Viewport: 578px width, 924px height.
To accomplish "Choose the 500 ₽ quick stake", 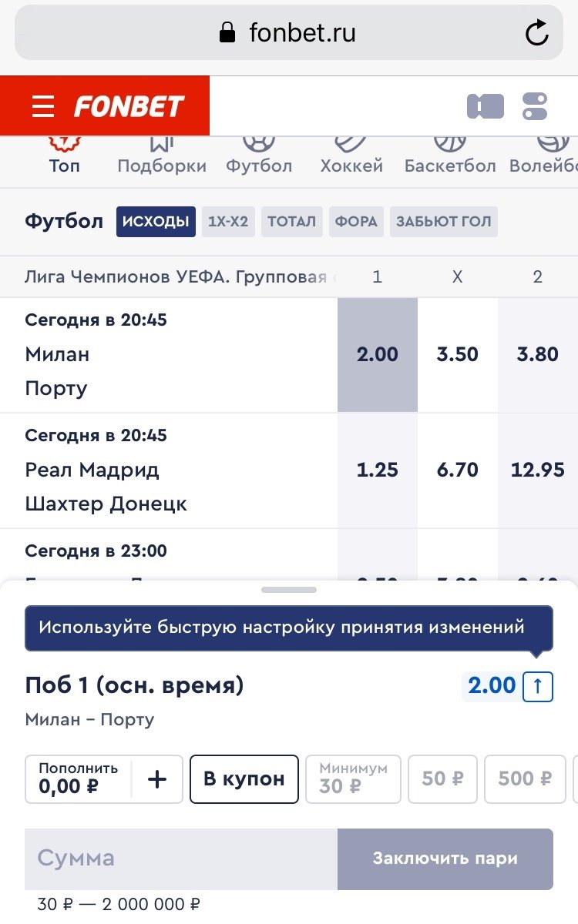I will 525,779.
